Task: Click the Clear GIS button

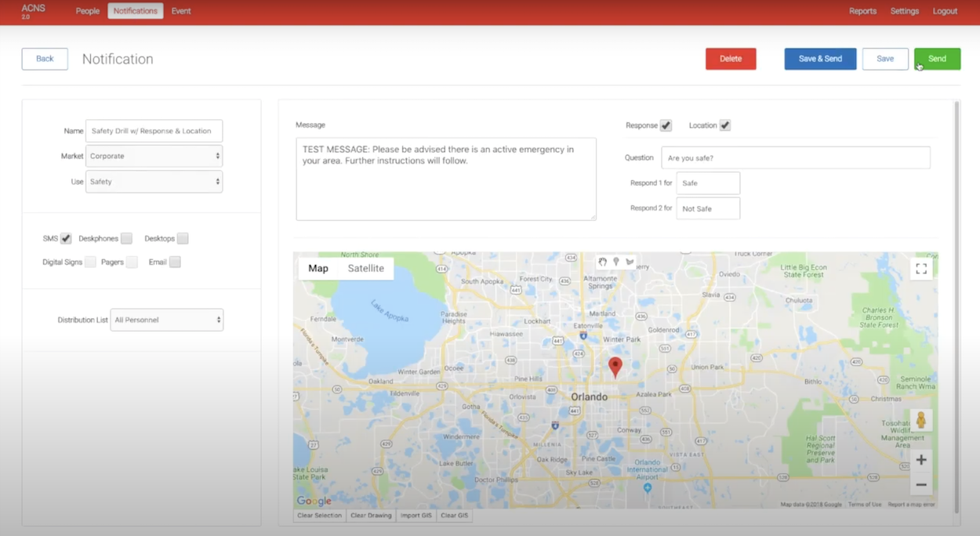Action: [x=455, y=516]
